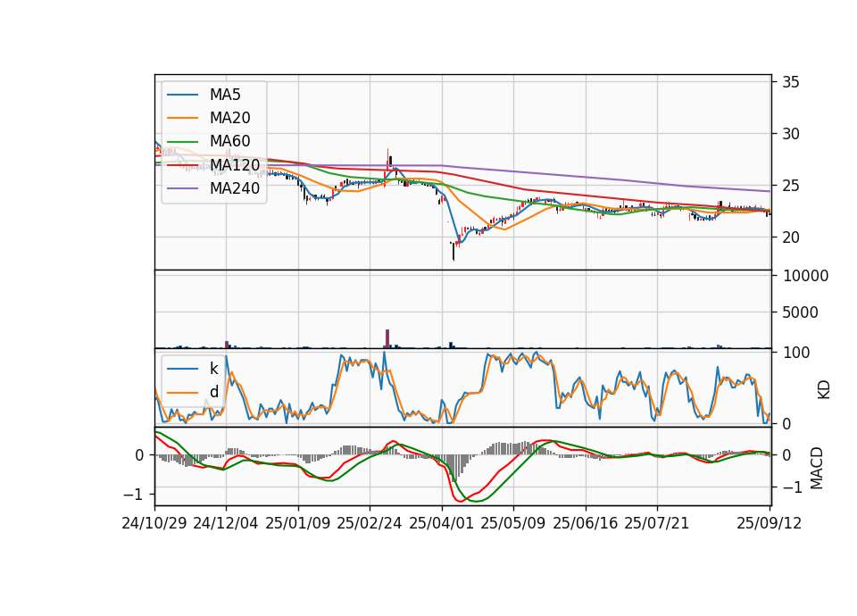
Task: Click the d legend entry in the KD panel
Action: pos(213,392)
